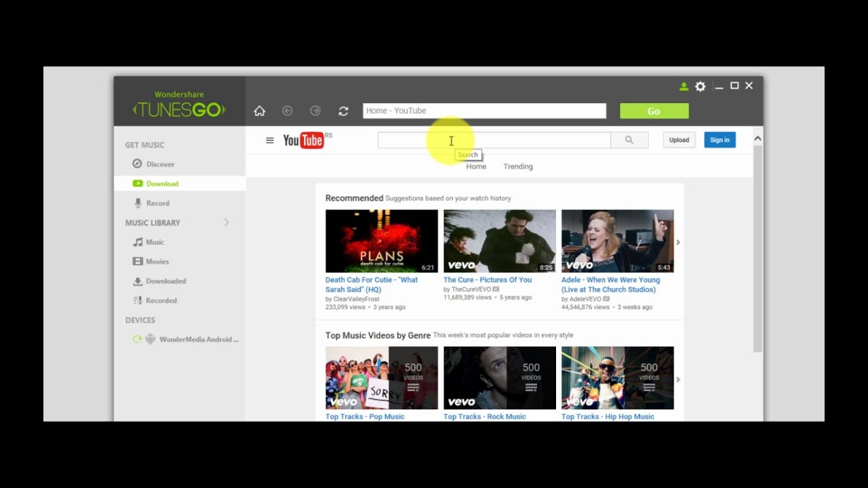Viewport: 868px width, 488px height.
Task: Click the page vertical scrollbar thumb
Action: click(757, 249)
